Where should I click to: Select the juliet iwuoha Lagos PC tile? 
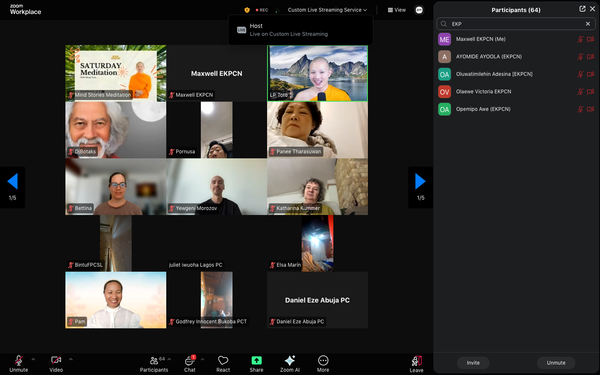point(217,243)
